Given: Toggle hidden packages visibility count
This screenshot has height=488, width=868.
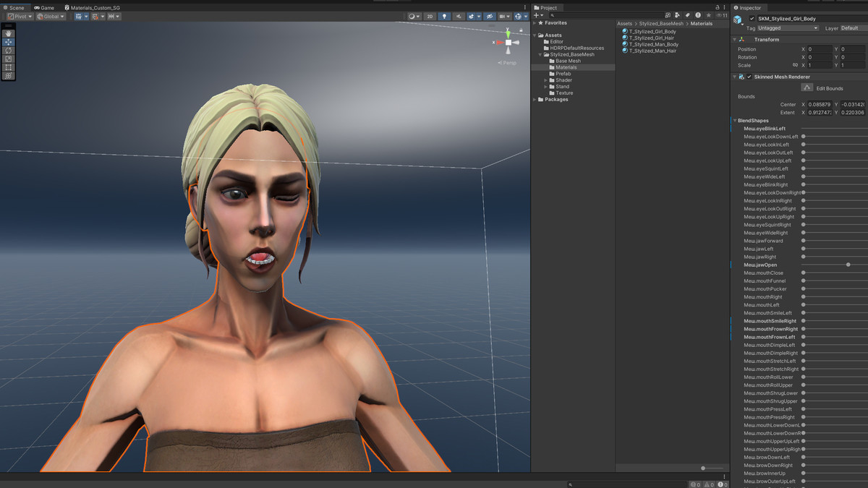Looking at the screenshot, I should tap(721, 15).
